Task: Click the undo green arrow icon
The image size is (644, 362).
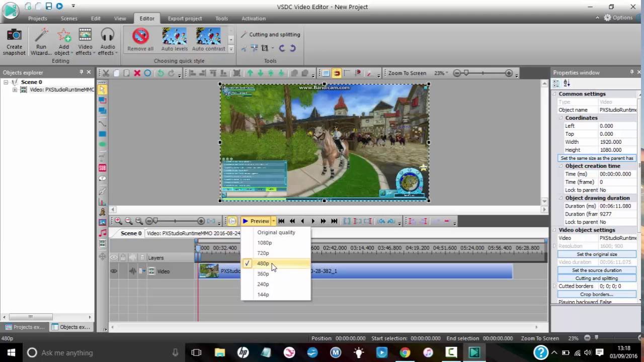Action: 160,73
